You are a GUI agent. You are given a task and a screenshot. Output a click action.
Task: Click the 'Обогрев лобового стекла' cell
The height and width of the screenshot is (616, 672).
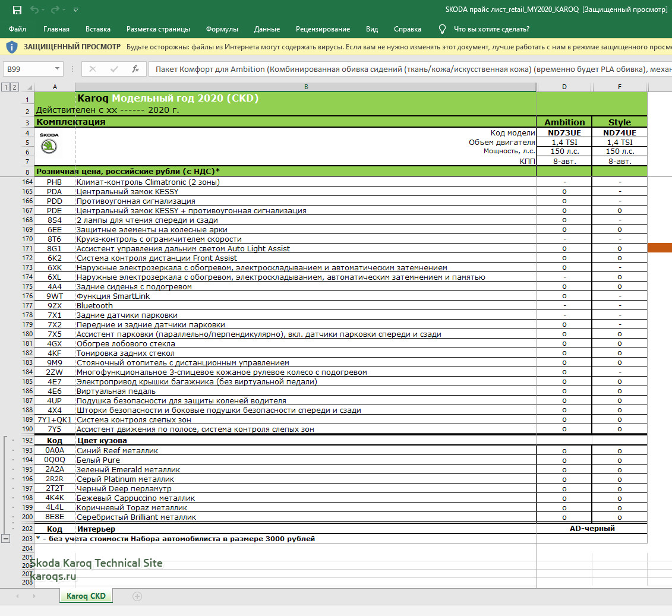(x=306, y=343)
